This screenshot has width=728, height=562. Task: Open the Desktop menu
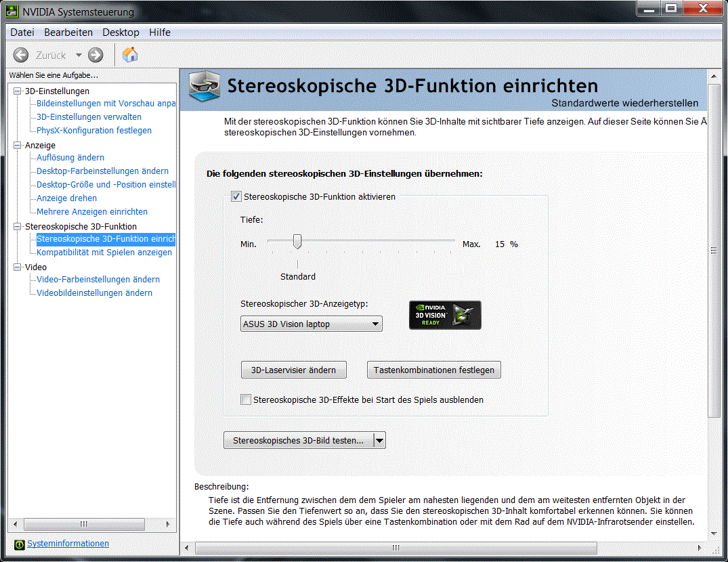click(121, 33)
